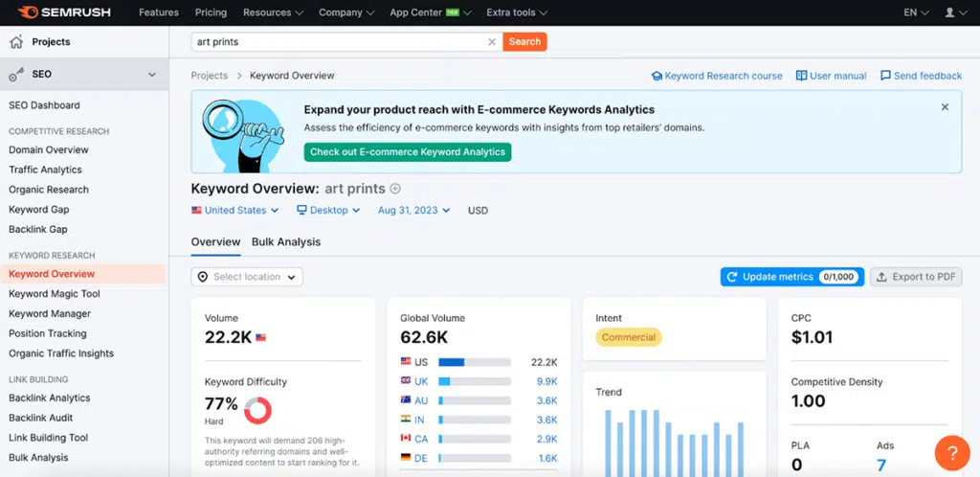Click the Ads count 7 link
The height and width of the screenshot is (477, 980).
tap(881, 466)
